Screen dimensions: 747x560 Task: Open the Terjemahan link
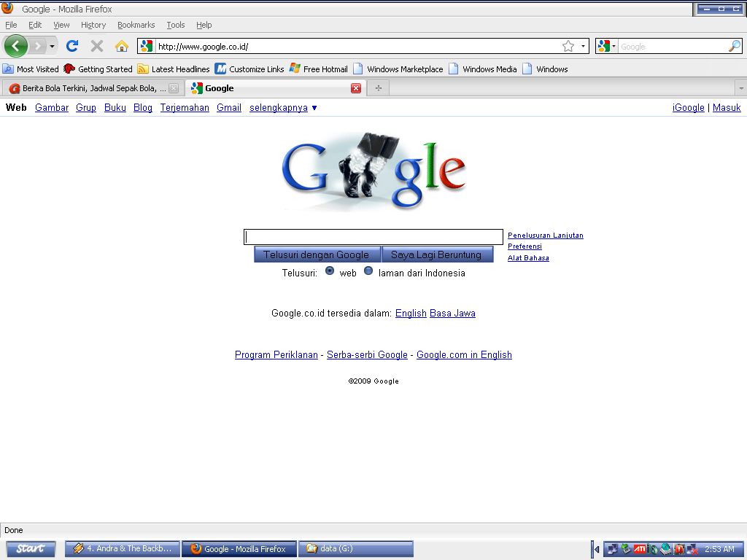point(185,108)
